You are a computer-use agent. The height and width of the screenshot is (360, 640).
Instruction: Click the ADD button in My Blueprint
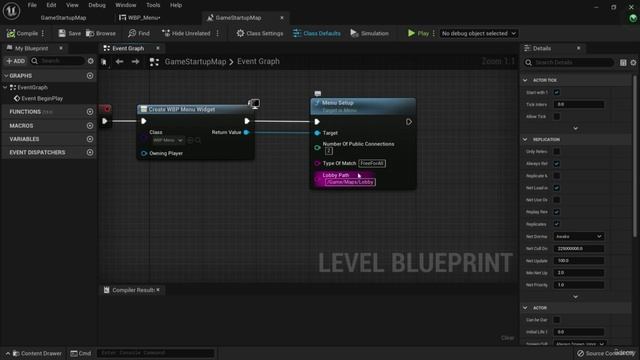16,61
